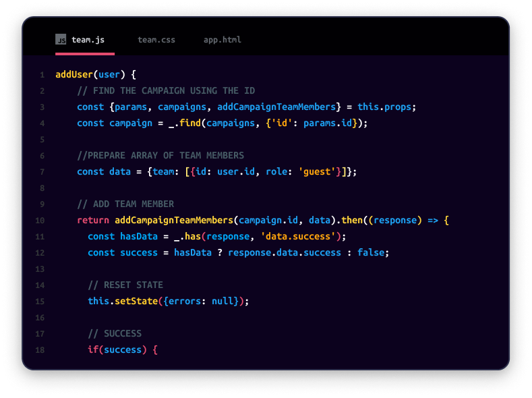The width and height of the screenshot is (532, 398).
Task: Place cursor on addUser function name
Action: [74, 74]
